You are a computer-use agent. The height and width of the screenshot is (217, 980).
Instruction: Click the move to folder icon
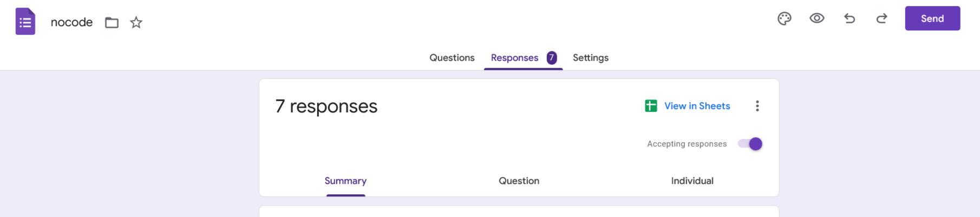tap(112, 22)
